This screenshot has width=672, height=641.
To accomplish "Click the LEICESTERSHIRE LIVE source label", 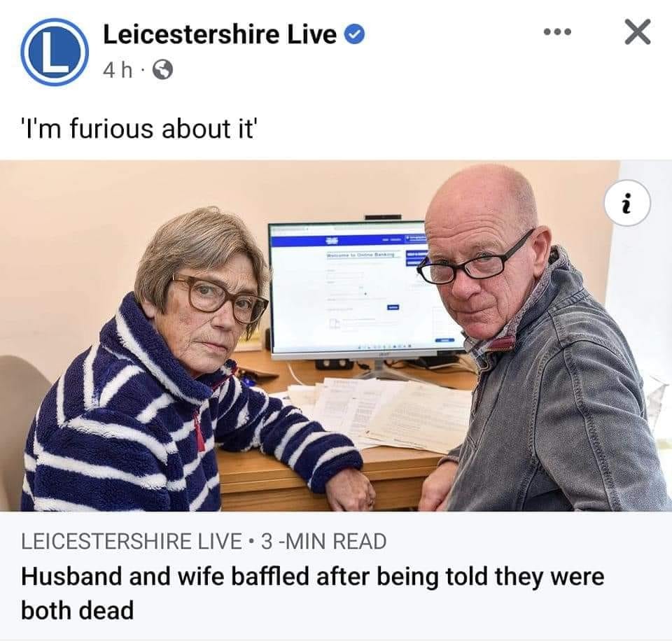I will (x=131, y=541).
